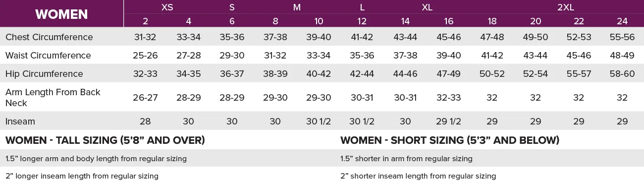
Task: Click the Women Tall Sizing heading
Action: point(105,140)
